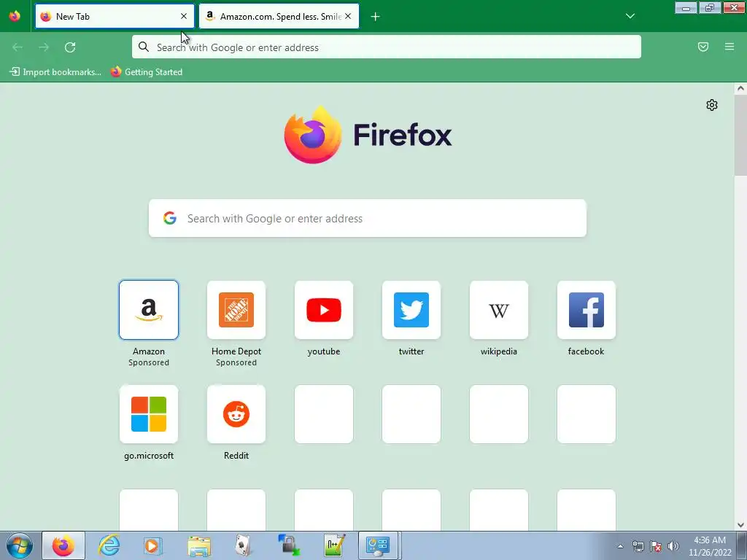Focus the address bar search field
Viewport: 747px width, 560px height.
(x=387, y=47)
